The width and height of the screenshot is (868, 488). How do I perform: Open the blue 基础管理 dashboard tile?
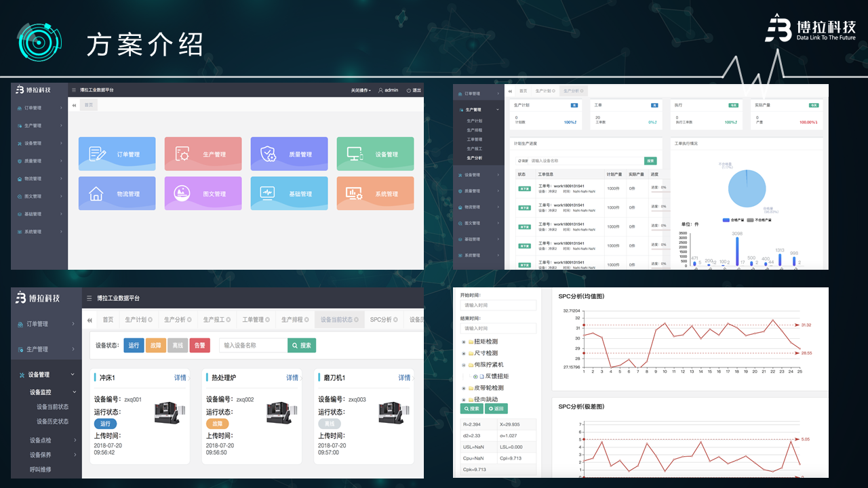(x=289, y=193)
